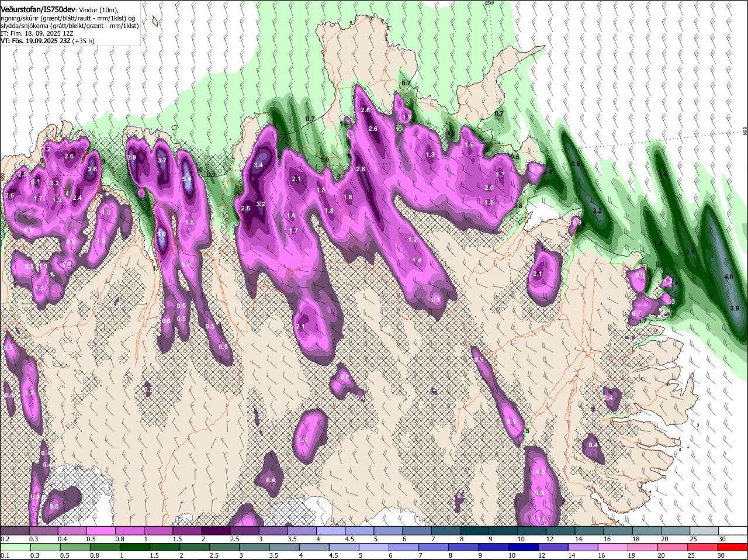Image resolution: width=748 pixels, height=560 pixels.
Task: Pick the white 30+ swatch in upper legend
Action: pyautogui.click(x=733, y=531)
